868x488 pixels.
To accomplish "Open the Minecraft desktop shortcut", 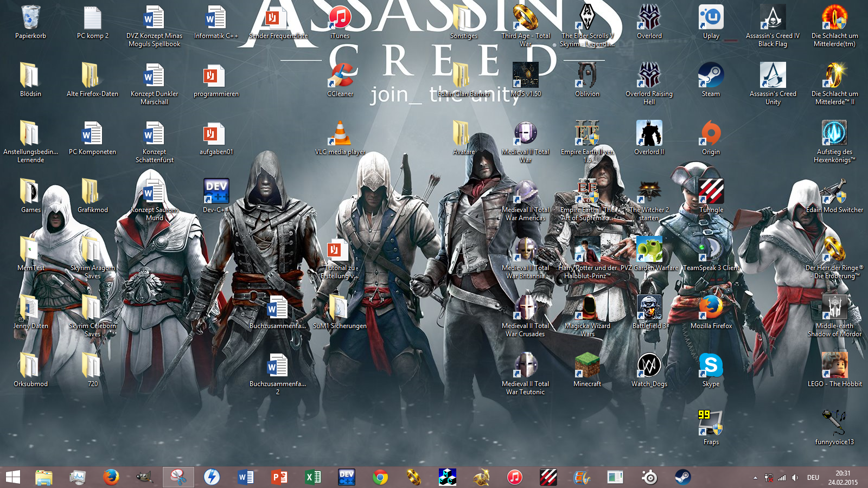I will [587, 365].
